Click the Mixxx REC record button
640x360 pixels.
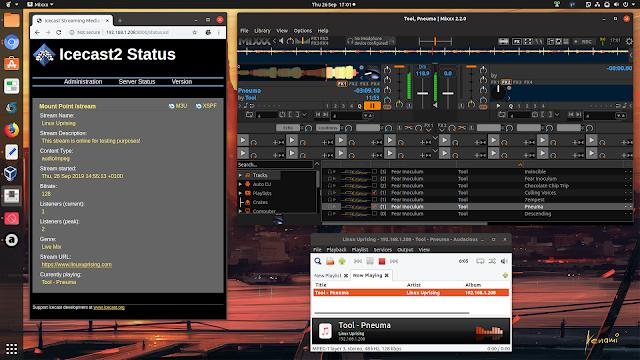coord(583,42)
